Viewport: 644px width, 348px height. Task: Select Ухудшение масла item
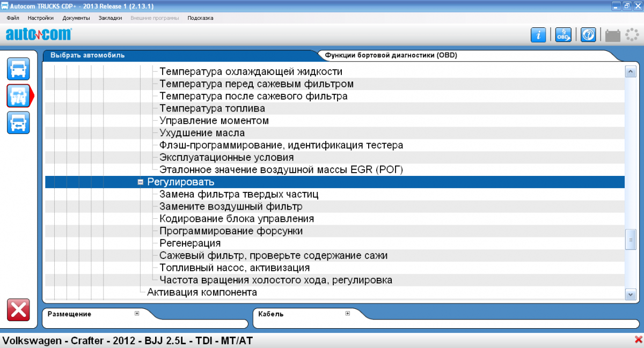pyautogui.click(x=202, y=133)
